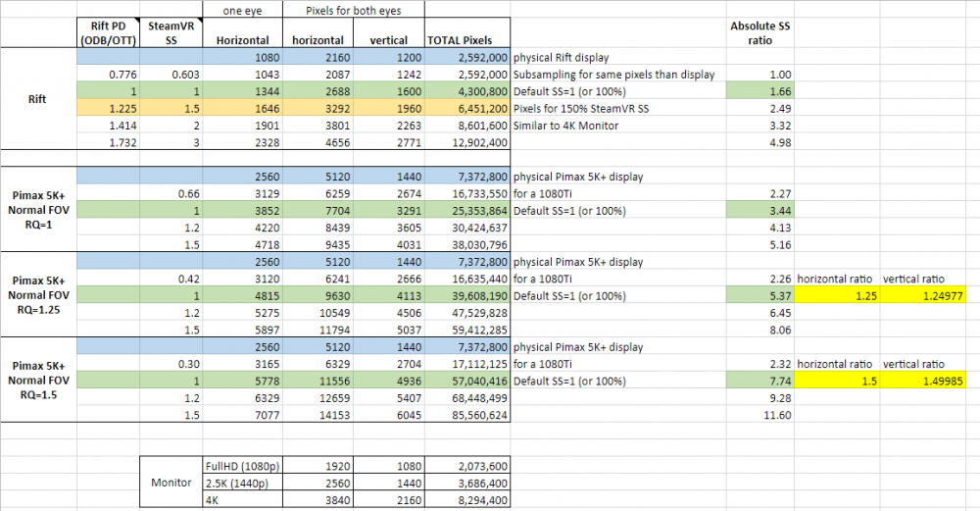Click the 'Pimax 5K+ Normal FOV RQ=1' label

click(x=39, y=210)
